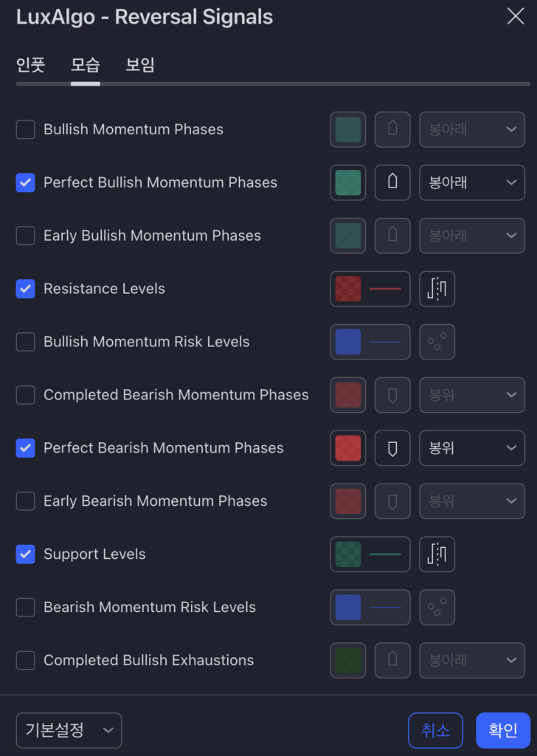Switch to the 인풋 tab
Viewport: 537px width, 756px height.
[x=30, y=65]
